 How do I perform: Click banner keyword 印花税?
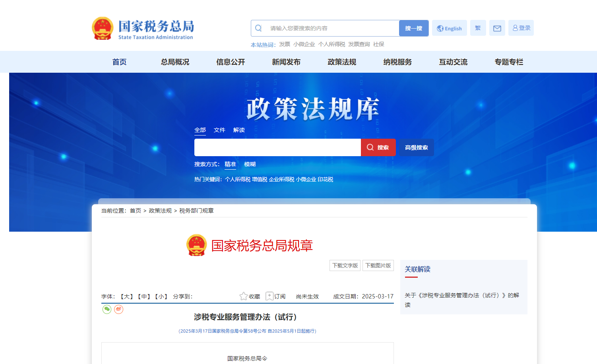[x=325, y=179]
